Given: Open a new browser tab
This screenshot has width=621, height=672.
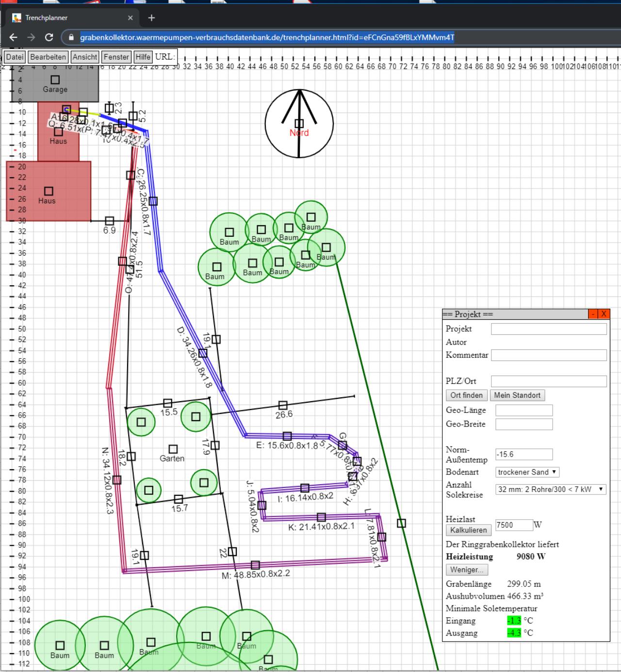Looking at the screenshot, I should (x=151, y=18).
